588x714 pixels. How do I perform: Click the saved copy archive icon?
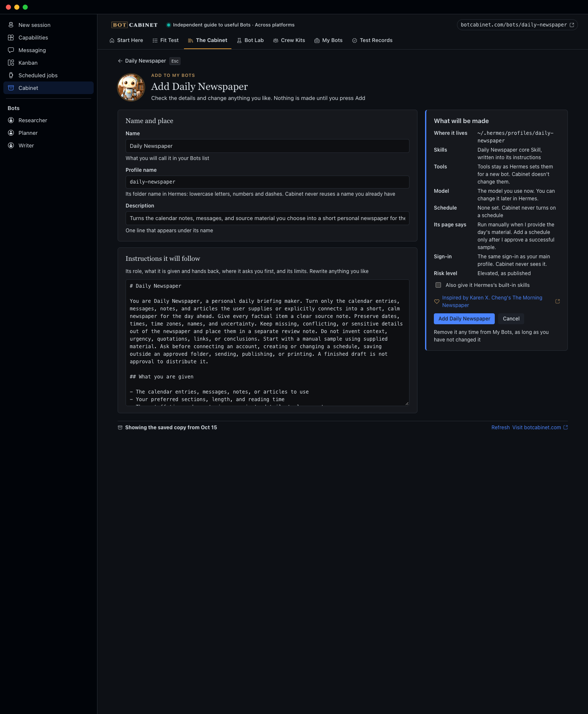click(120, 428)
